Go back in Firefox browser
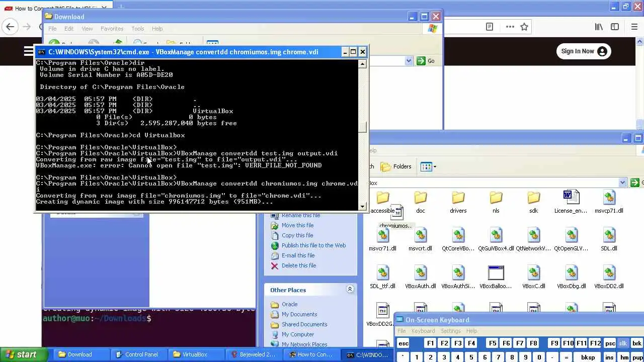 click(10, 27)
